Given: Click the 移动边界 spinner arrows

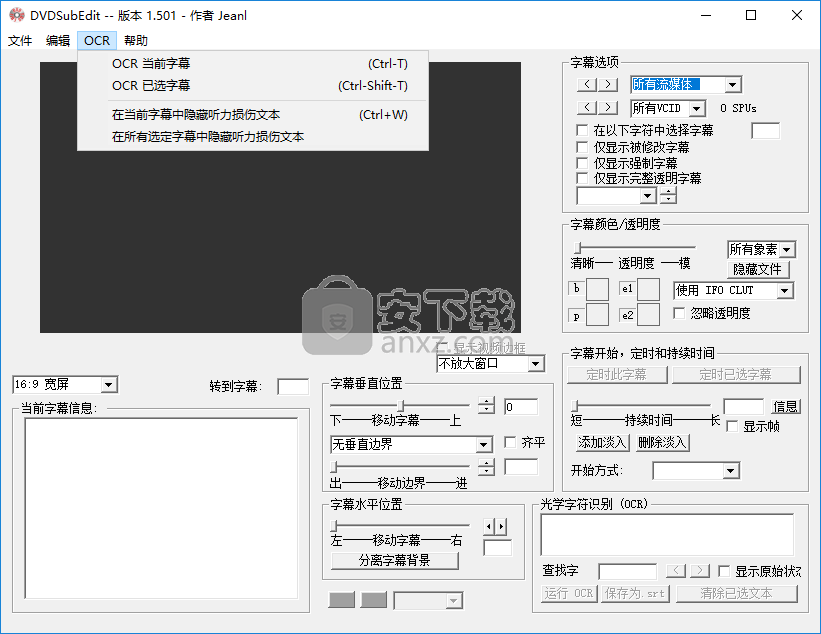Looking at the screenshot, I should click(x=486, y=466).
